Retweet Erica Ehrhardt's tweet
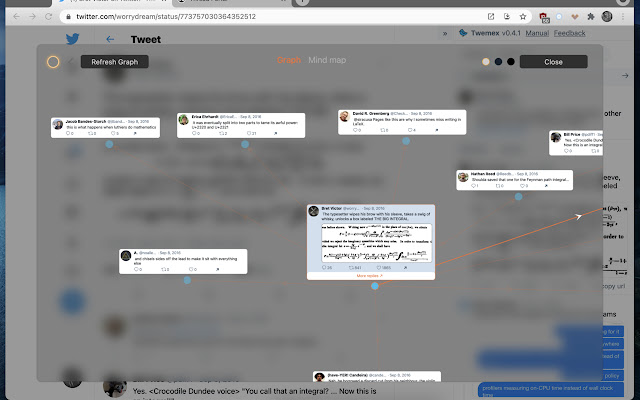Viewport: 640px width, 400px height. coord(223,133)
